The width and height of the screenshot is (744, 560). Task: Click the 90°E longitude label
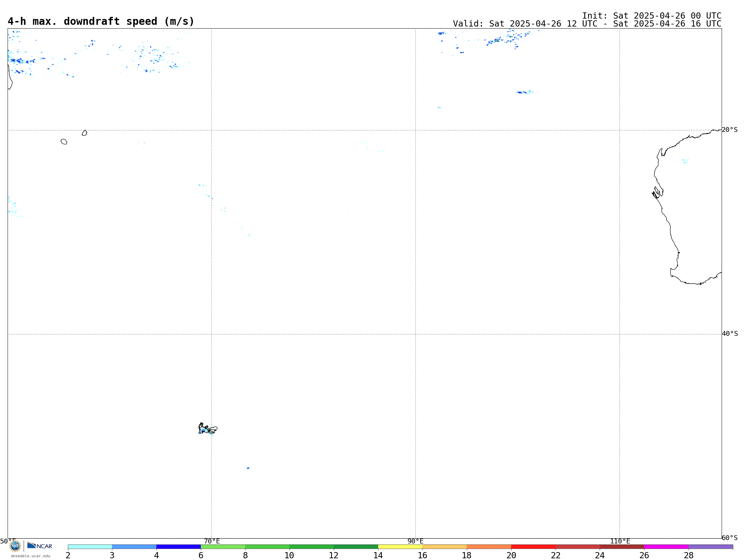pos(415,541)
